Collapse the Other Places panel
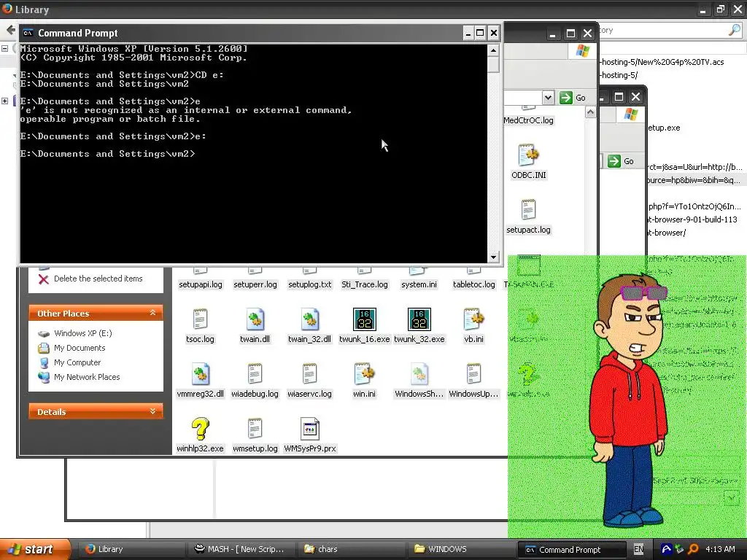The image size is (747, 560). [152, 313]
